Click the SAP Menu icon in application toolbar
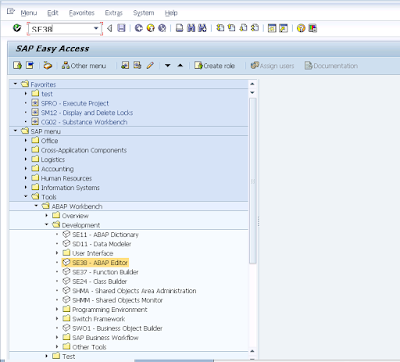 30,65
